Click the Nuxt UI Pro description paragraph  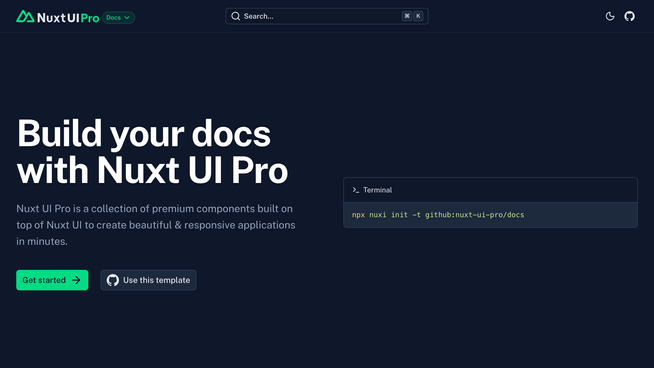point(156,225)
